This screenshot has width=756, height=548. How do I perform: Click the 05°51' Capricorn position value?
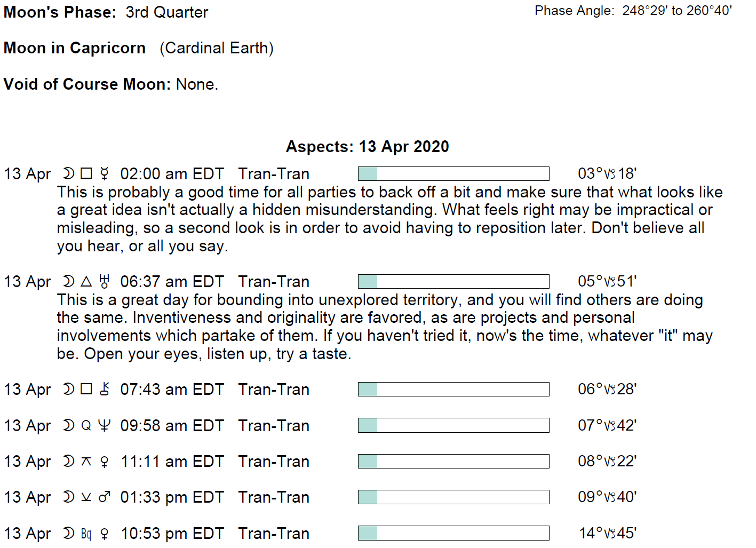[x=607, y=281]
